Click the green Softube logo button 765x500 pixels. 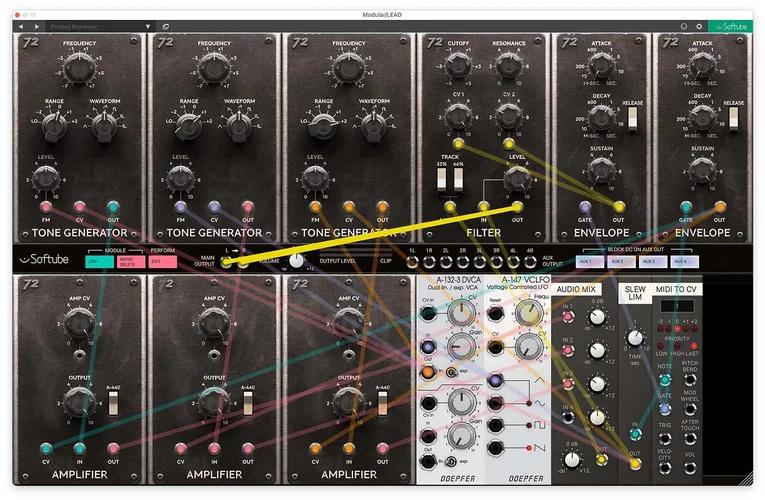coord(730,26)
